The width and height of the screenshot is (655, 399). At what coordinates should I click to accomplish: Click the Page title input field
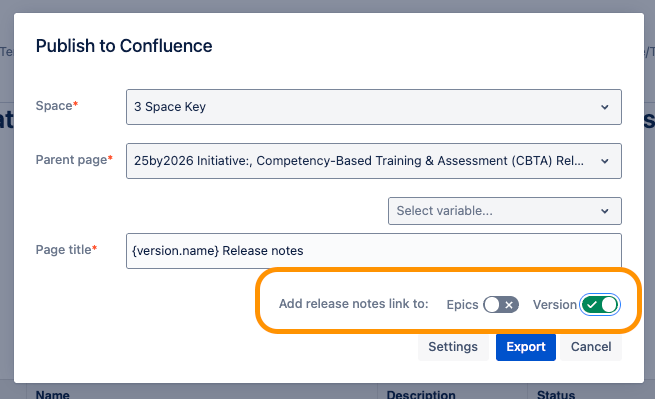[x=373, y=251]
